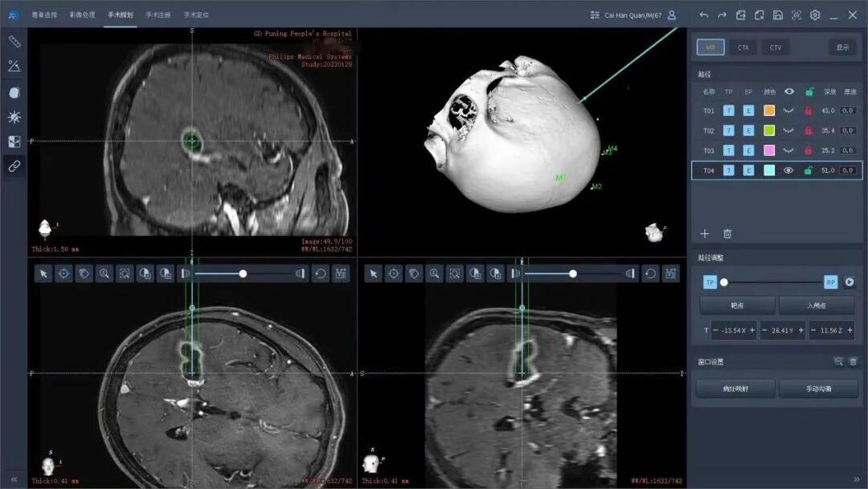868x489 pixels.
Task: Play path animation with play button
Action: tap(850, 282)
